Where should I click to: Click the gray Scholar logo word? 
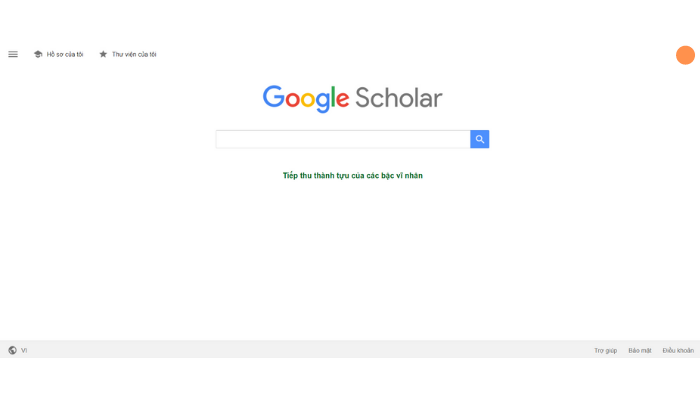(x=399, y=98)
